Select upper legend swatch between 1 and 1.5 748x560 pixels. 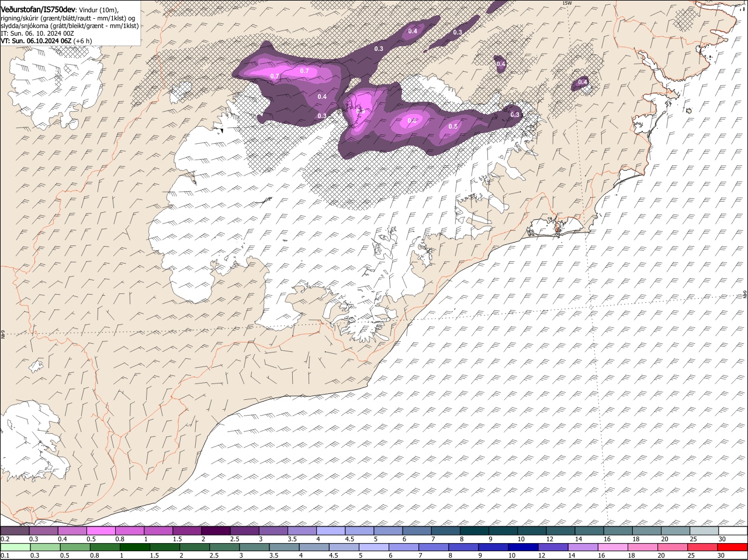[158, 531]
